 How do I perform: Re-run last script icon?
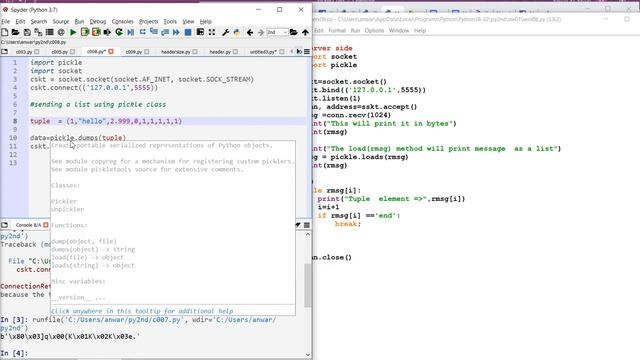[119, 32]
